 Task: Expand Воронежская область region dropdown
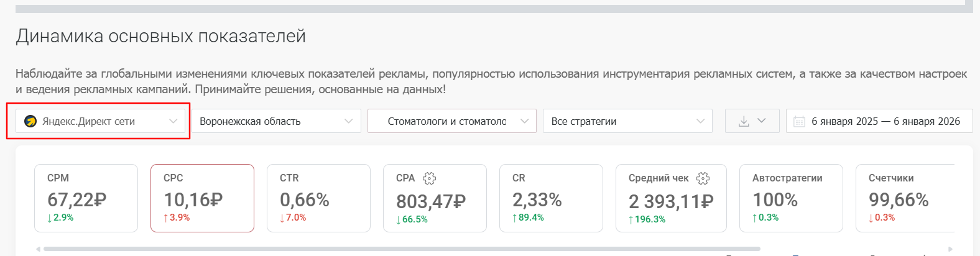point(276,121)
